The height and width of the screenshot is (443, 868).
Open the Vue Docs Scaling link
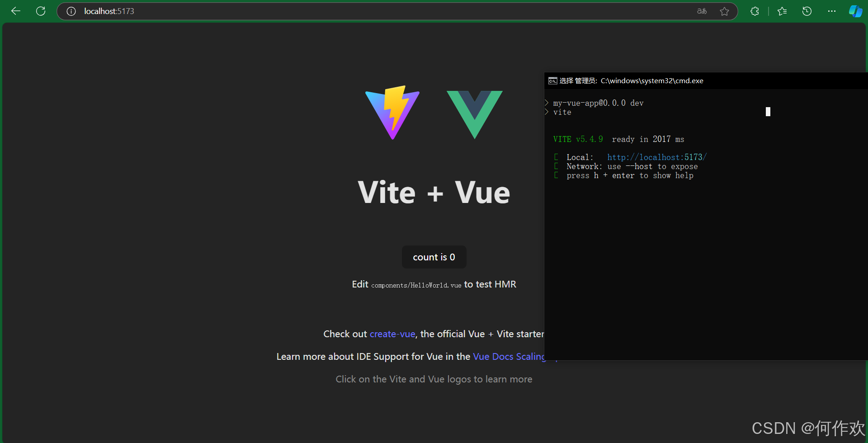tap(509, 357)
